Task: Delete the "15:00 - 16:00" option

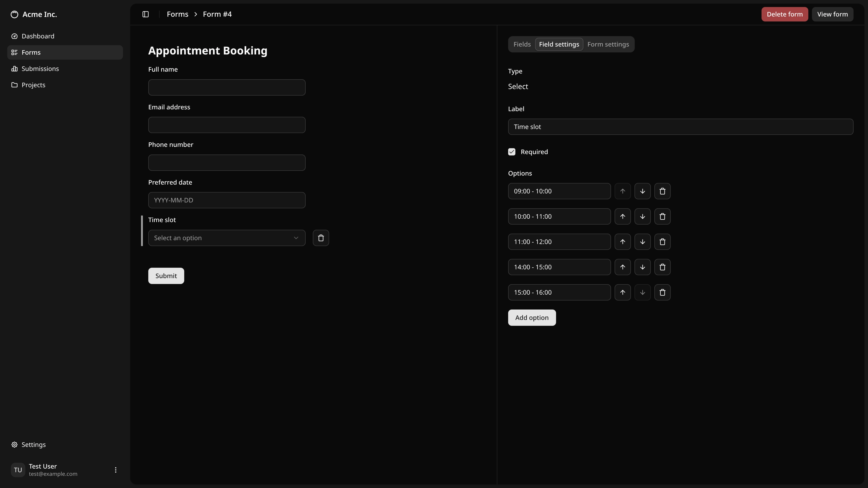Action: [x=662, y=292]
